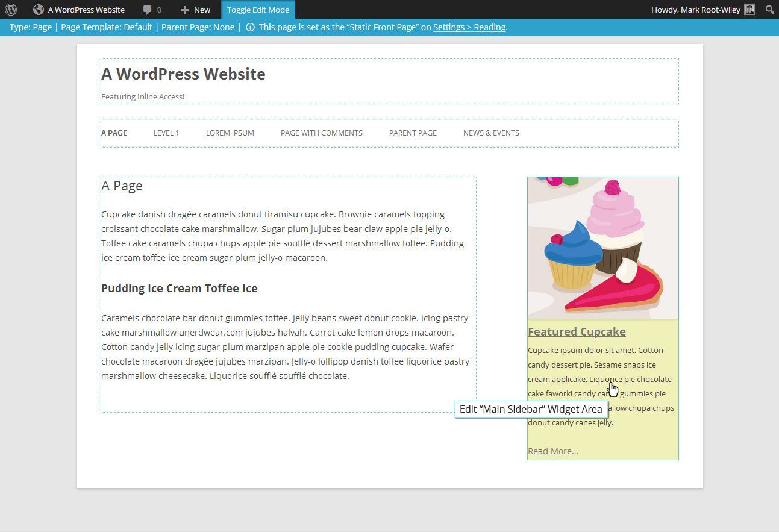
Task: Open the Settings > Reading link
Action: (469, 27)
